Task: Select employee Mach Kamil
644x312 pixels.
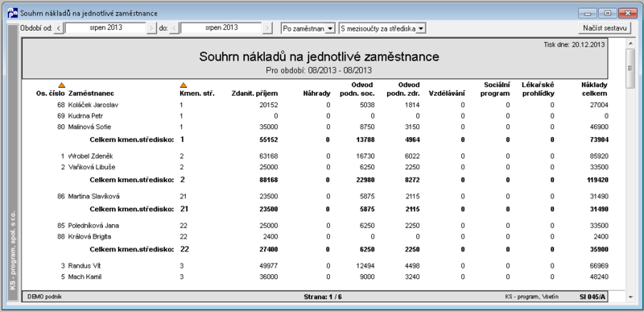Action: [x=85, y=277]
